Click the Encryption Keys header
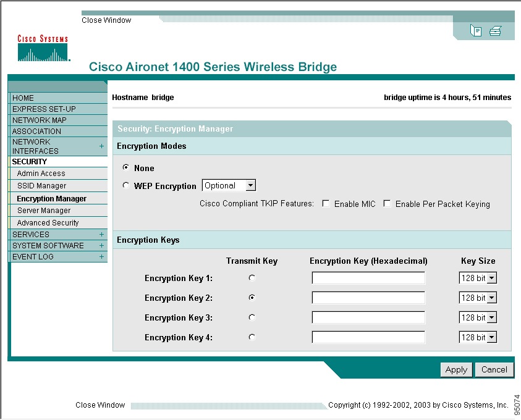 (x=148, y=240)
